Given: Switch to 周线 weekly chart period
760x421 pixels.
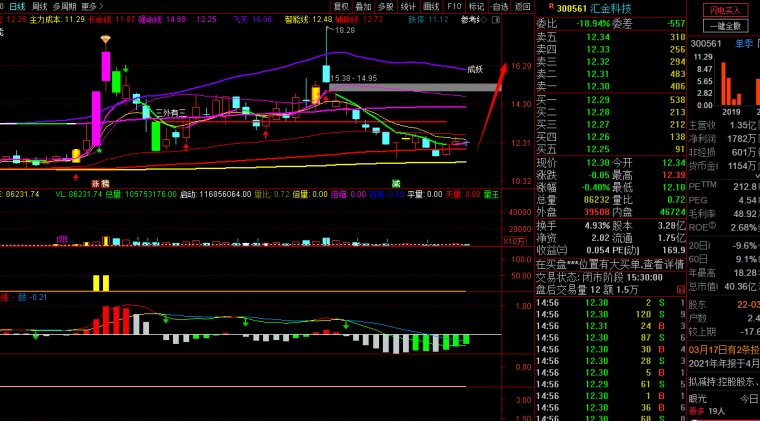Looking at the screenshot, I should click(39, 6).
